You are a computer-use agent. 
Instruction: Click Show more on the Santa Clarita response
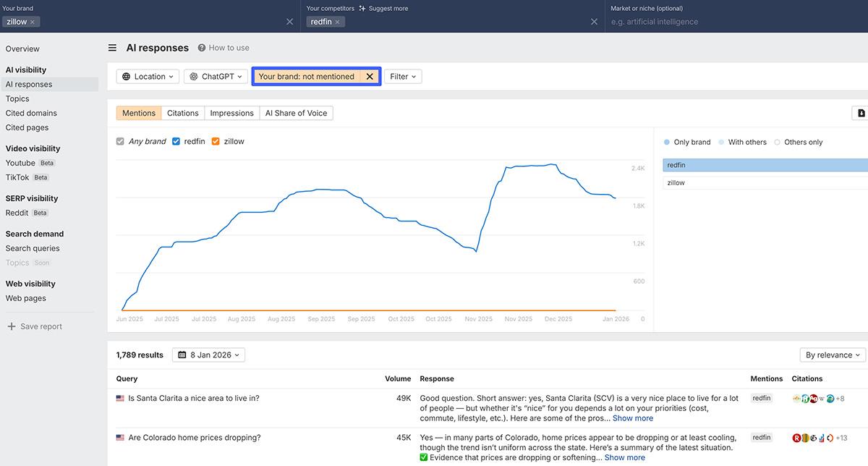[x=632, y=418]
